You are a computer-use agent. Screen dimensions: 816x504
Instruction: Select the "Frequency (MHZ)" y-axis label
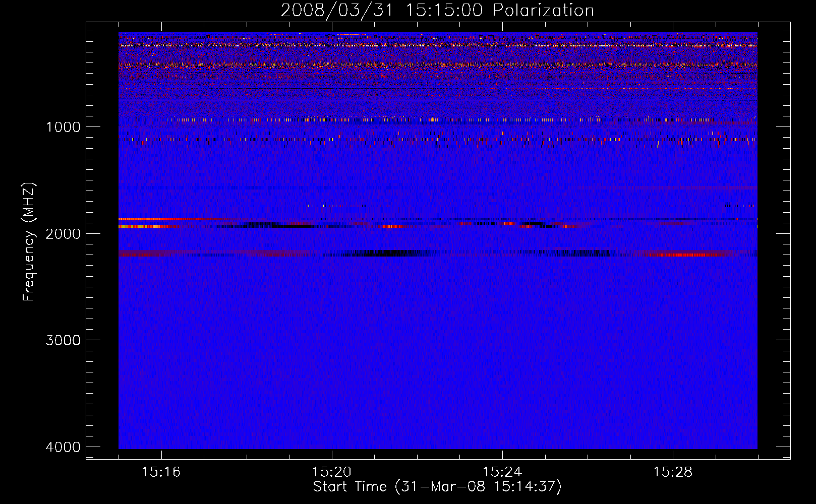(29, 242)
